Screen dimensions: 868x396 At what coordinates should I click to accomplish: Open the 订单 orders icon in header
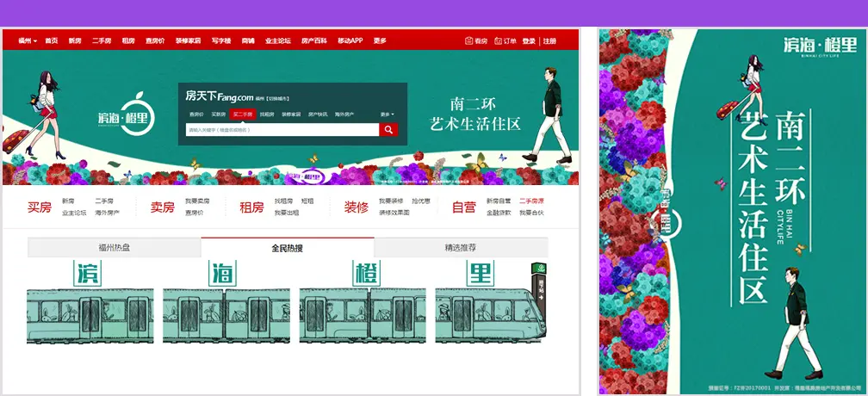[498, 41]
